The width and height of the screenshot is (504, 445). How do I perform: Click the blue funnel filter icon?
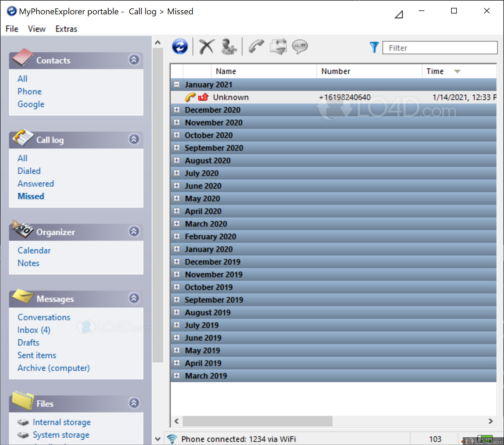click(x=374, y=47)
